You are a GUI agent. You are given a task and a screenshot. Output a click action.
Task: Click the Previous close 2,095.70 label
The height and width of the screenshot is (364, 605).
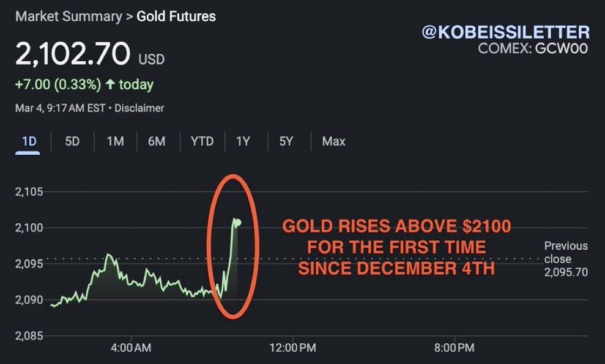tap(566, 259)
